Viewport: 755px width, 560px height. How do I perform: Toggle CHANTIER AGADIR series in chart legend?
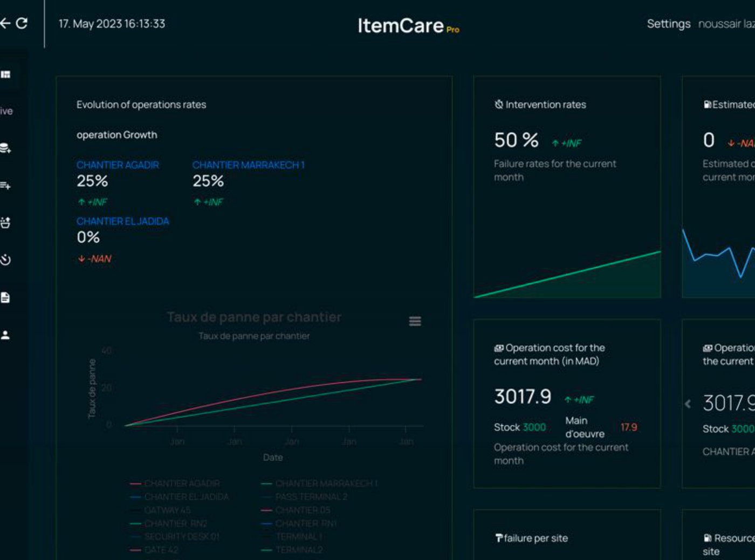click(175, 483)
